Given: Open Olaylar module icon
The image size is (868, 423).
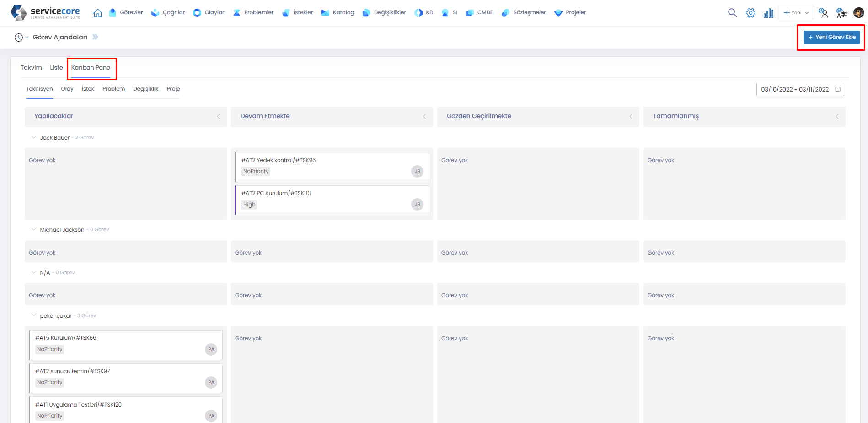Looking at the screenshot, I should 197,13.
